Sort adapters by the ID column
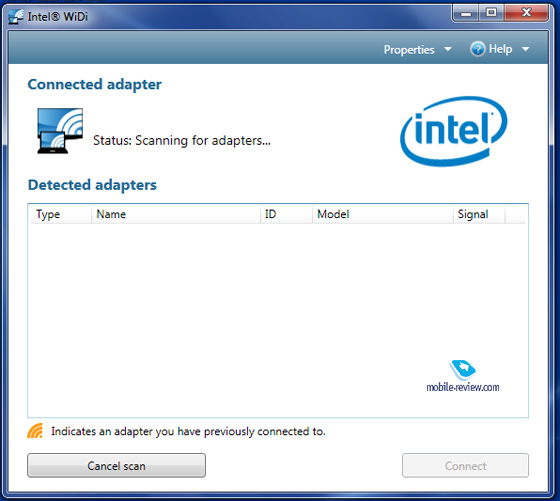 [x=286, y=214]
